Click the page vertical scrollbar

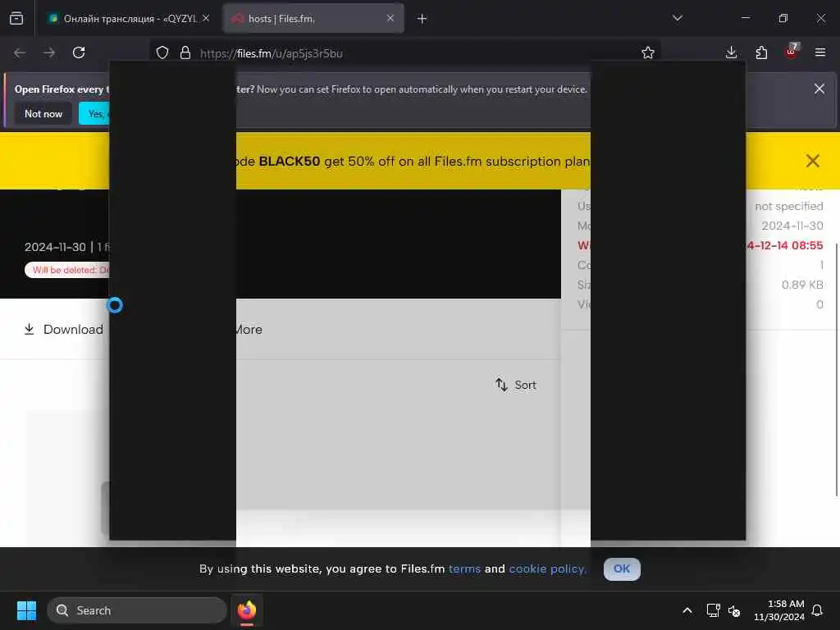836,370
